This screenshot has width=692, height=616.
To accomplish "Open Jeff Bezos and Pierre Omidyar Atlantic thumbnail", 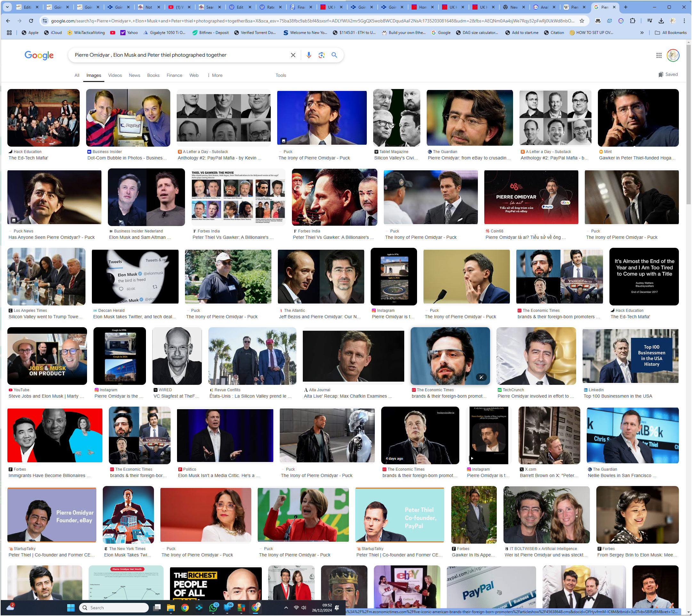I will pyautogui.click(x=321, y=277).
